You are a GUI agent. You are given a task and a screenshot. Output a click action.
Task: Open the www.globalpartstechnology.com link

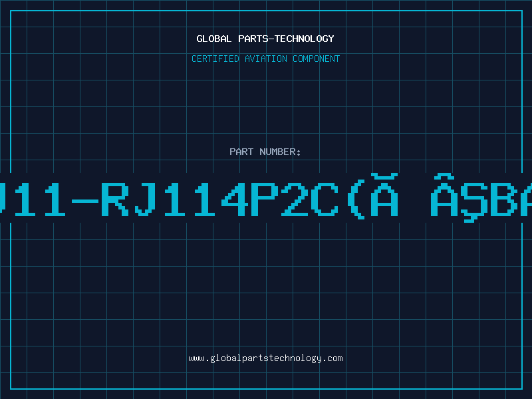265,358
